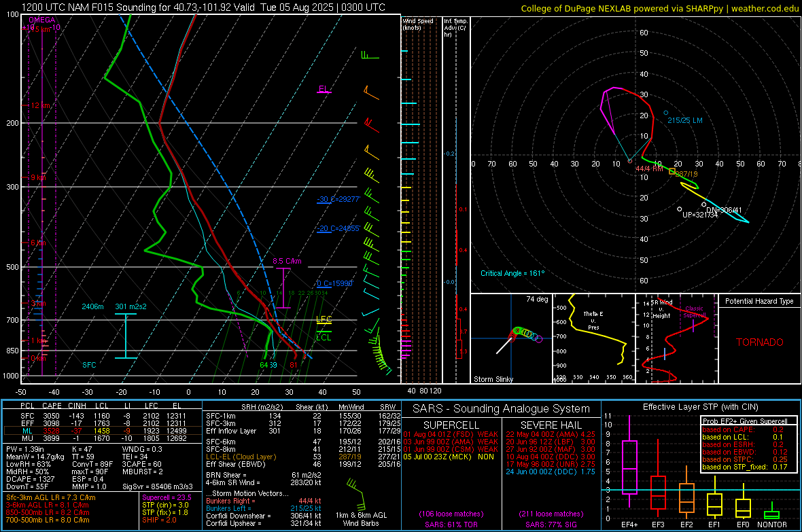Click the 'SARS - Sounding Analogue System' heading
The height and width of the screenshot is (532, 802).
(x=502, y=409)
